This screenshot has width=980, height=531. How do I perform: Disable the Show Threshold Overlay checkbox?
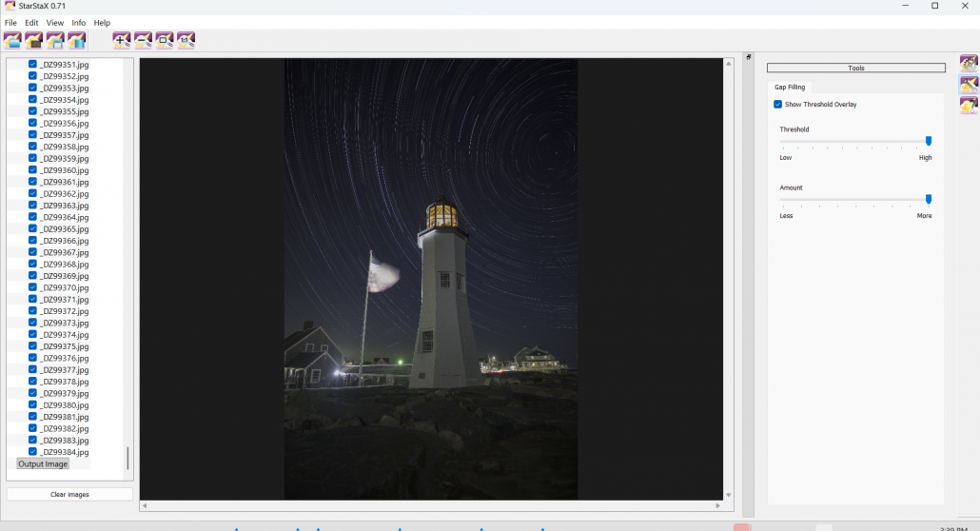tap(778, 105)
